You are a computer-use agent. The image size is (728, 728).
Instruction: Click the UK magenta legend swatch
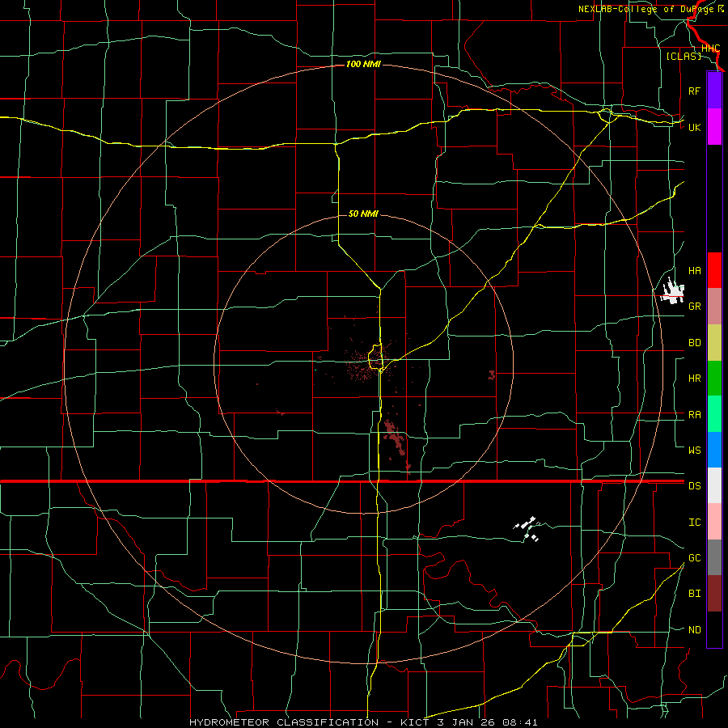(714, 127)
